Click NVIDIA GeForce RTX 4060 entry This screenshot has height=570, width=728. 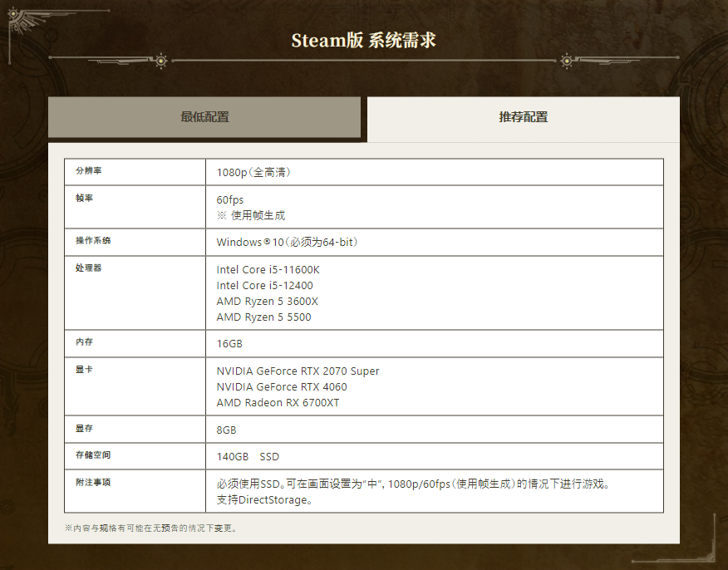tap(282, 386)
